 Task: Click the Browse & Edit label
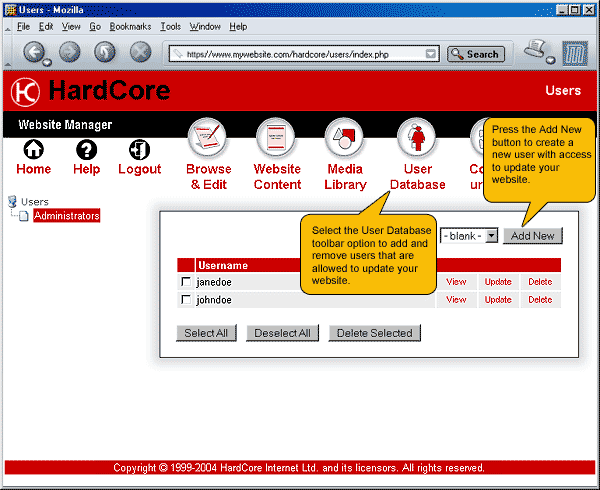point(209,177)
